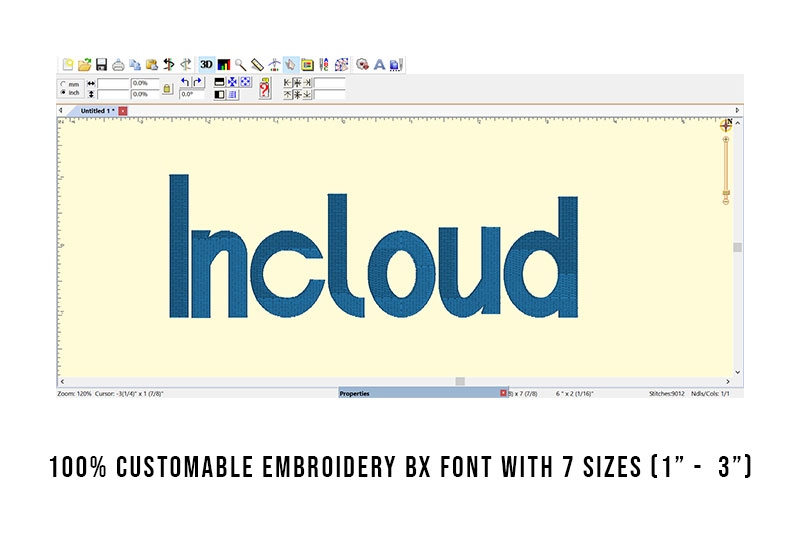Click the vertical scrollbar up arrow

pyautogui.click(x=738, y=123)
